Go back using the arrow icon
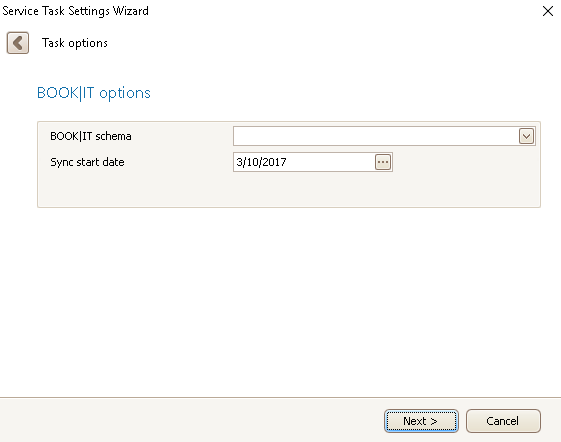Image resolution: width=561 pixels, height=442 pixels. [x=18, y=43]
